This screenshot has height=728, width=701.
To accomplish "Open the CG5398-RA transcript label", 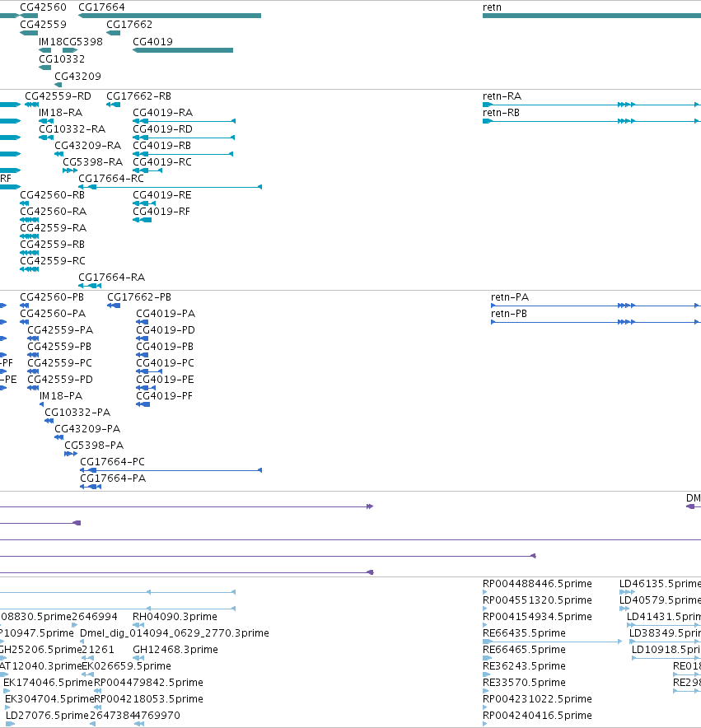I will click(x=93, y=162).
